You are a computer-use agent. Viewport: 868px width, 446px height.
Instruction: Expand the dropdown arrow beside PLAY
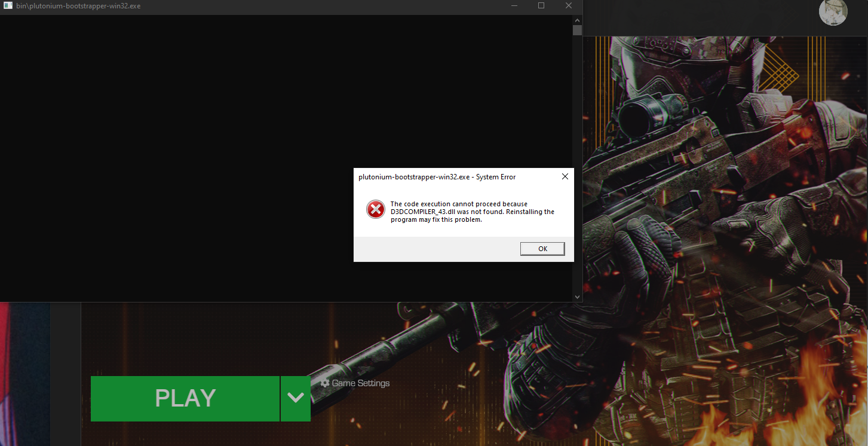pyautogui.click(x=296, y=399)
